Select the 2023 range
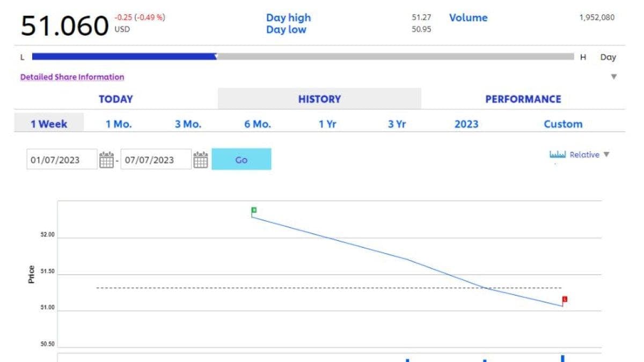644x362 pixels. click(466, 124)
